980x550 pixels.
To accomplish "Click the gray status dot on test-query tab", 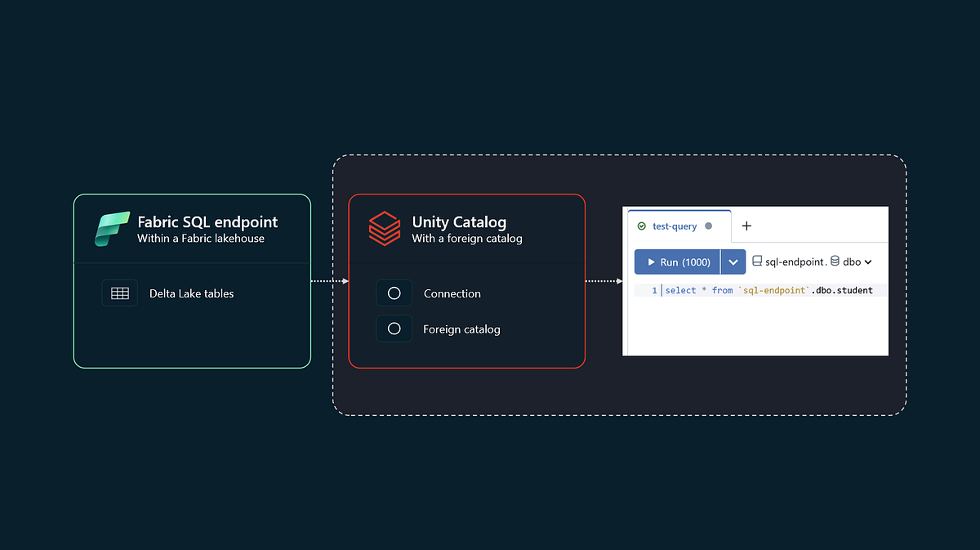I will [709, 226].
